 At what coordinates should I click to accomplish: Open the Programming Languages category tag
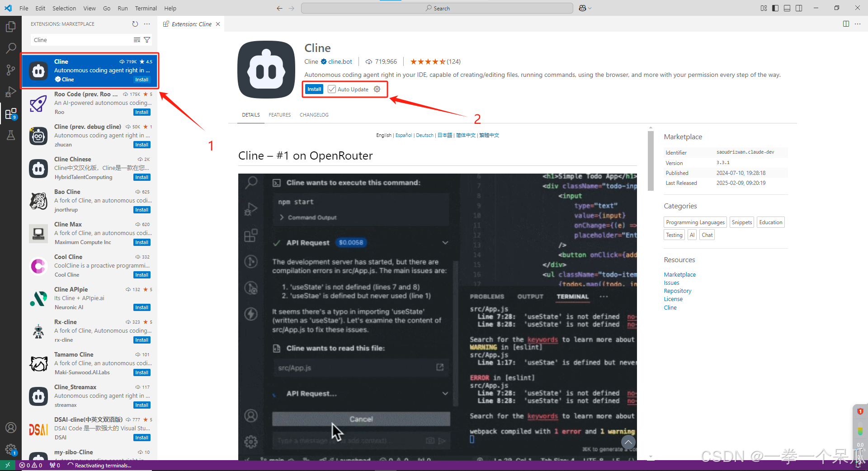(x=695, y=222)
